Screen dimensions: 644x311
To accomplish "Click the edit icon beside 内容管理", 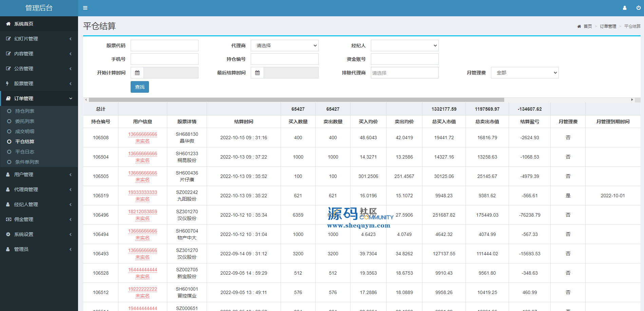I will click(x=8, y=54).
